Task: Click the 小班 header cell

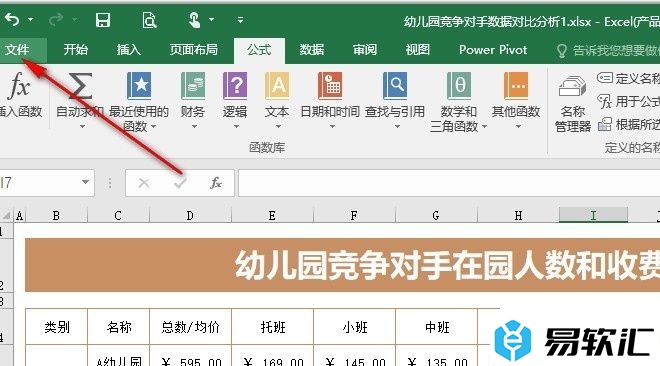Action: (354, 326)
